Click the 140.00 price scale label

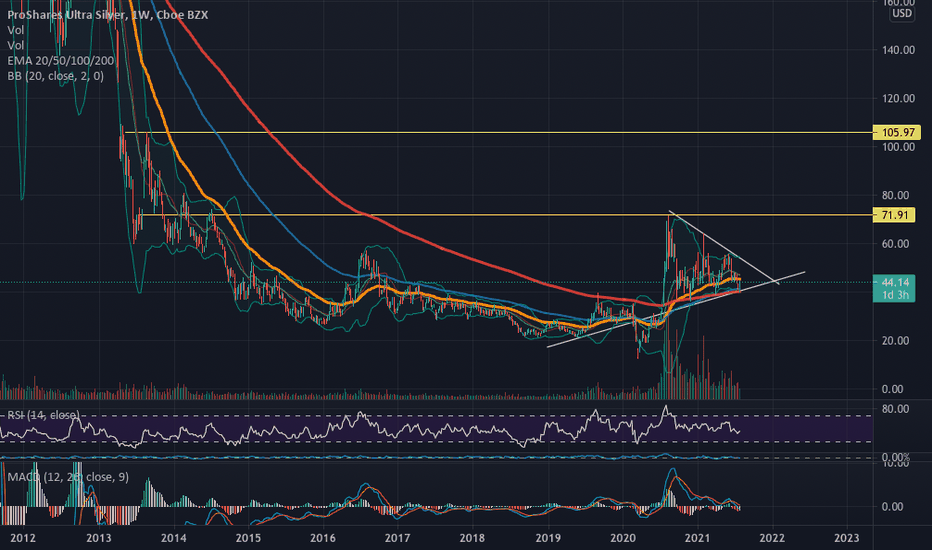click(898, 50)
